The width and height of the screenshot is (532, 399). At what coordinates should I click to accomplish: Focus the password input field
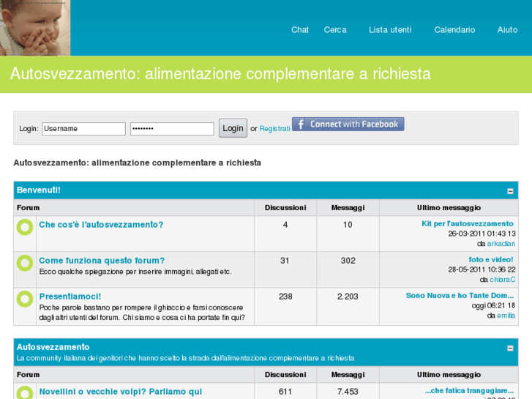click(172, 129)
